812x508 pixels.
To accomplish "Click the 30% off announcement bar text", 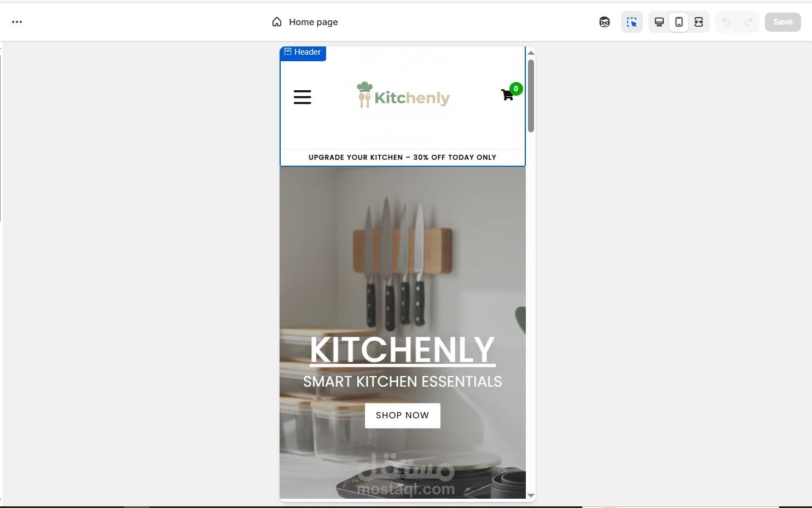I will [x=402, y=157].
